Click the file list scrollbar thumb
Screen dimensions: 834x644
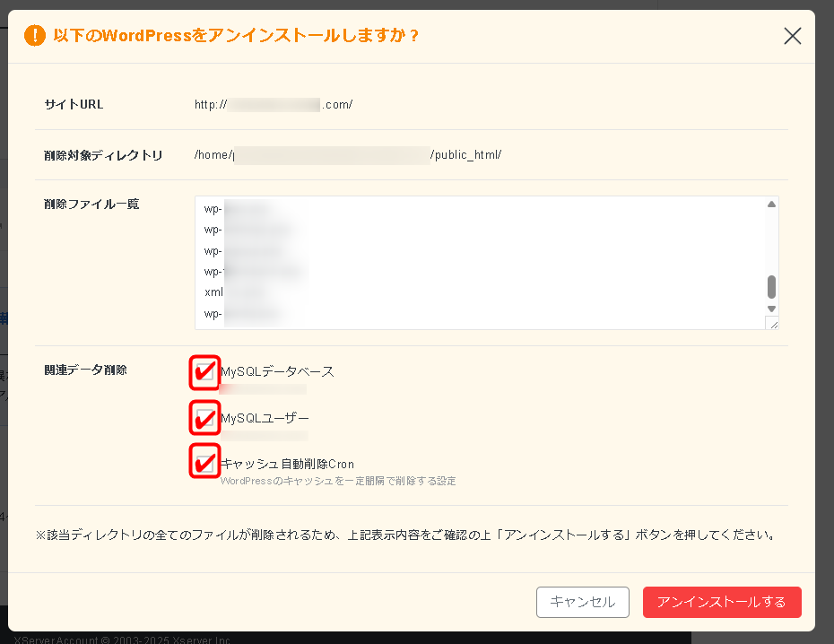click(x=771, y=287)
